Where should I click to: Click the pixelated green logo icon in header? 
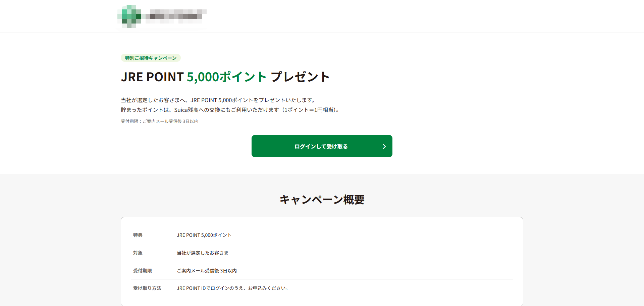click(129, 16)
